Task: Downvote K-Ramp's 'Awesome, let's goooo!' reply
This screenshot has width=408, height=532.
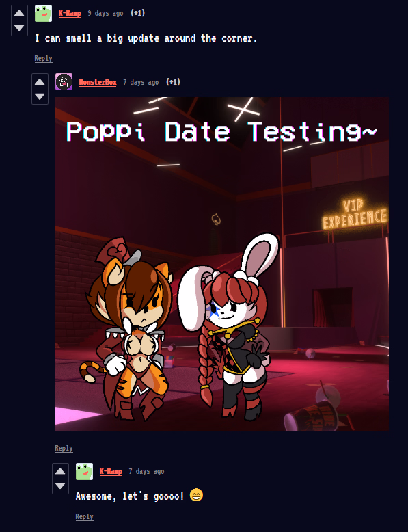Action: (60, 486)
